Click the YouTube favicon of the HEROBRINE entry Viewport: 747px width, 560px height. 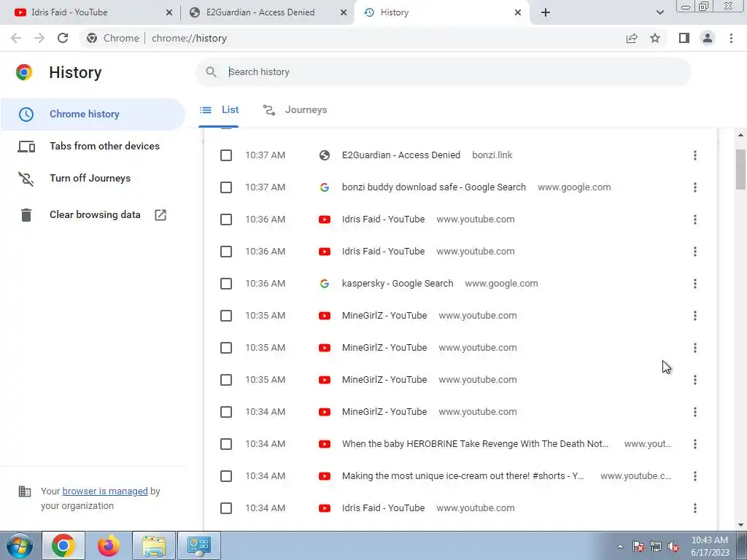point(325,444)
